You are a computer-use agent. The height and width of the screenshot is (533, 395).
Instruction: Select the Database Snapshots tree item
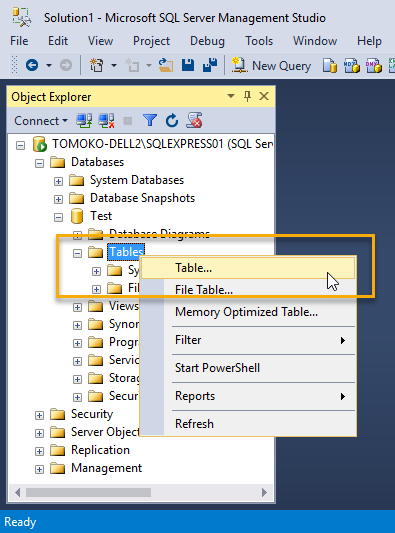(142, 198)
